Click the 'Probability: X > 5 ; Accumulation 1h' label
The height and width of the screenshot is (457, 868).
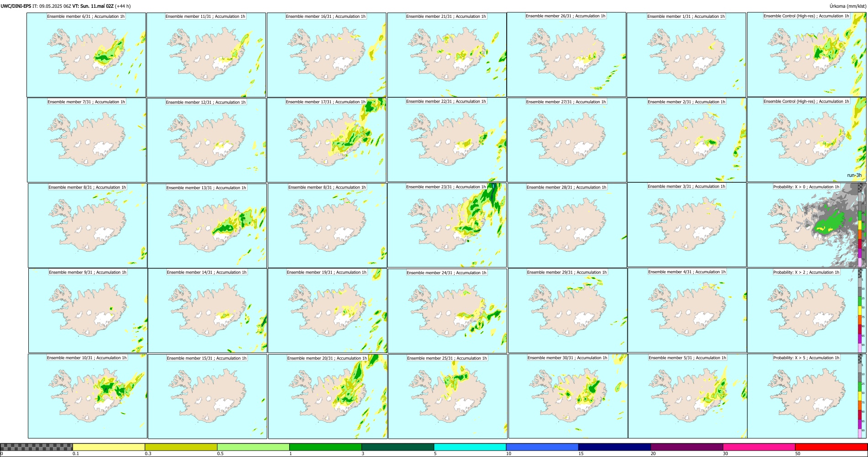click(806, 358)
